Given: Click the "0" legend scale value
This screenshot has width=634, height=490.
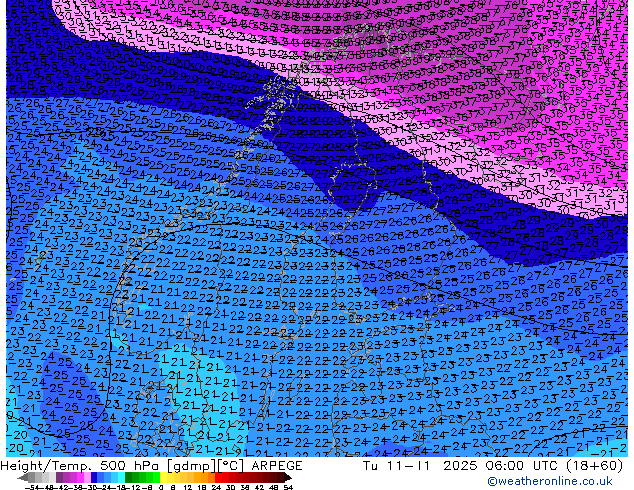Looking at the screenshot, I should pyautogui.click(x=161, y=488).
